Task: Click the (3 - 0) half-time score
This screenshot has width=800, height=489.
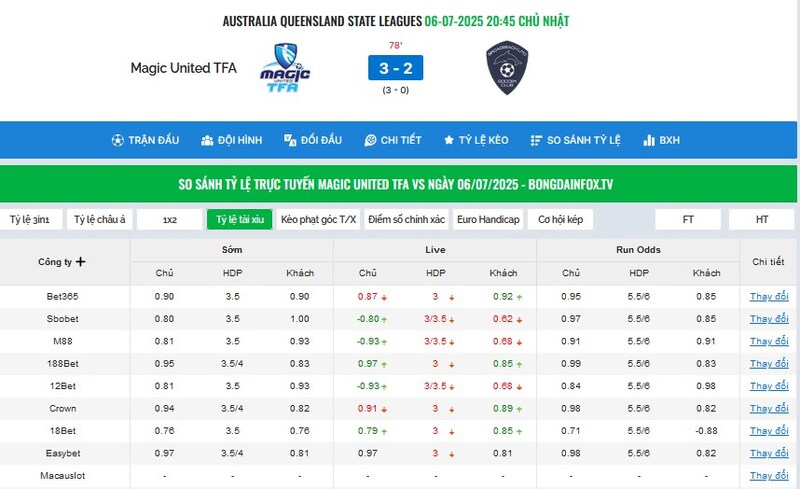Action: (x=395, y=90)
